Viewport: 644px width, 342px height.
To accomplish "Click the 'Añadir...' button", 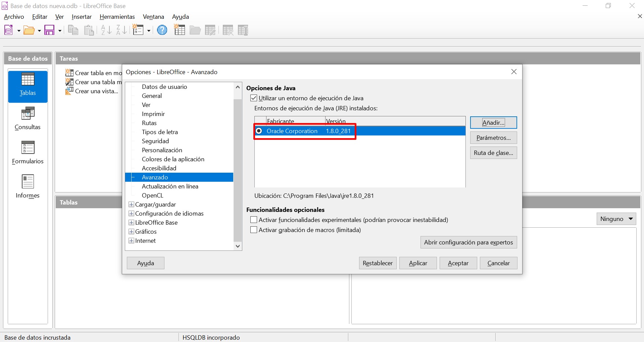I will pyautogui.click(x=493, y=122).
